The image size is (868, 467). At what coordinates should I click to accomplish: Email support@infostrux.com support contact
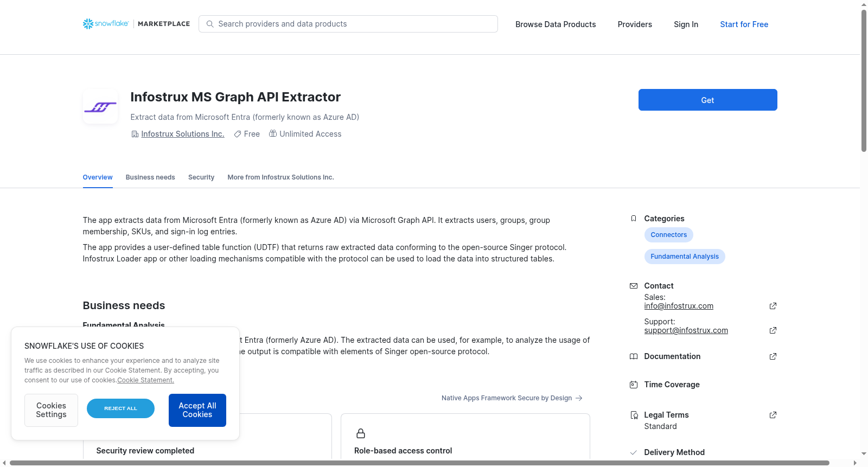(686, 330)
